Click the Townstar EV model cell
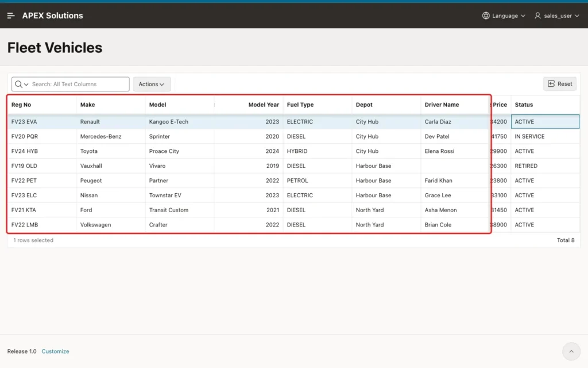The width and height of the screenshot is (588, 368). tap(180, 195)
